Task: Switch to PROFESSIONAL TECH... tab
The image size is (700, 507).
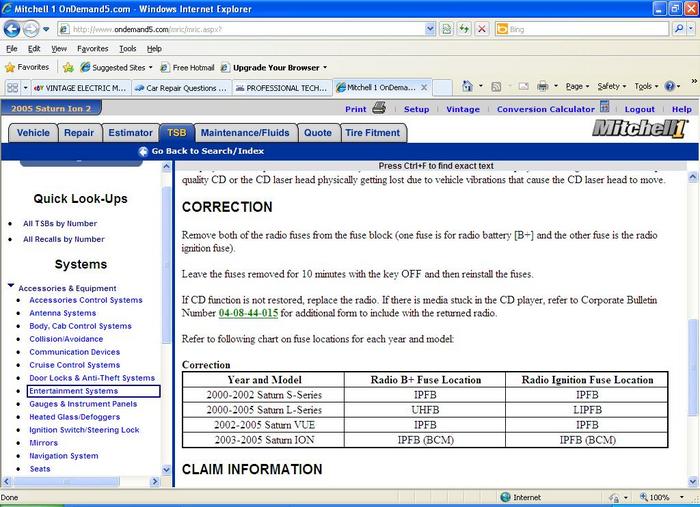Action: (283, 88)
